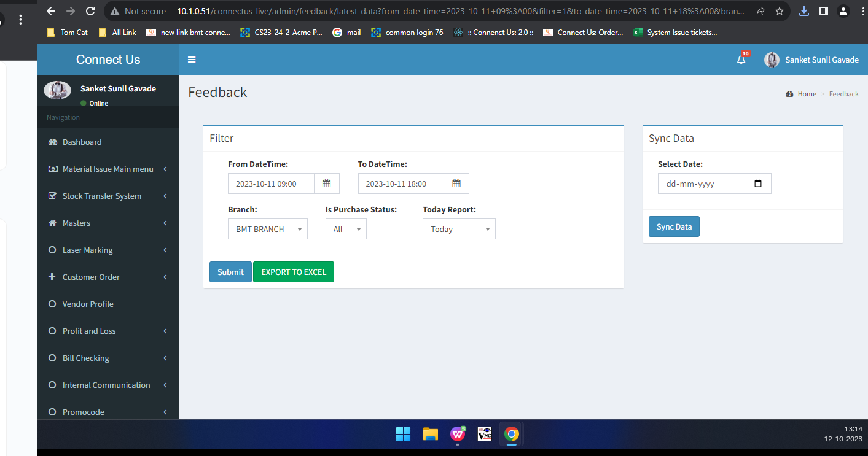This screenshot has height=456, width=868.
Task: Click Stock Transfer check-square icon
Action: [x=52, y=196]
